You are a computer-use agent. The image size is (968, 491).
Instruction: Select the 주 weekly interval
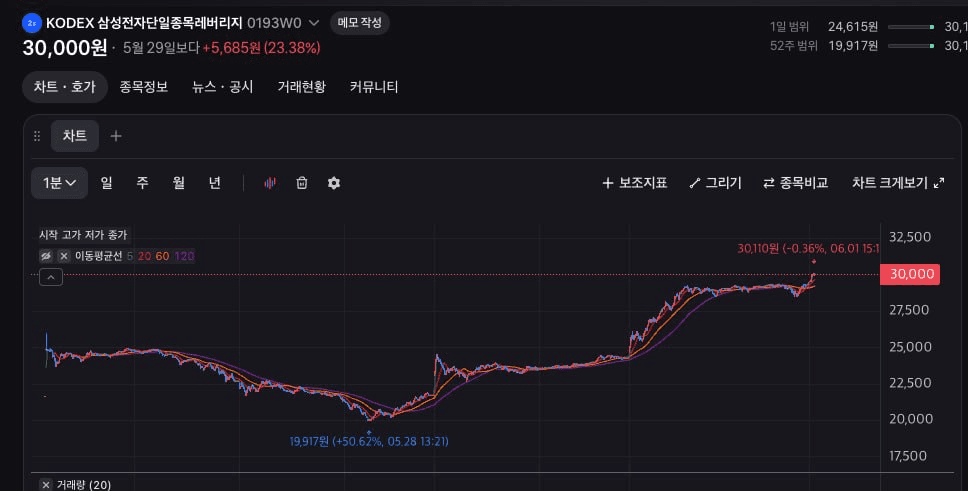pos(143,183)
